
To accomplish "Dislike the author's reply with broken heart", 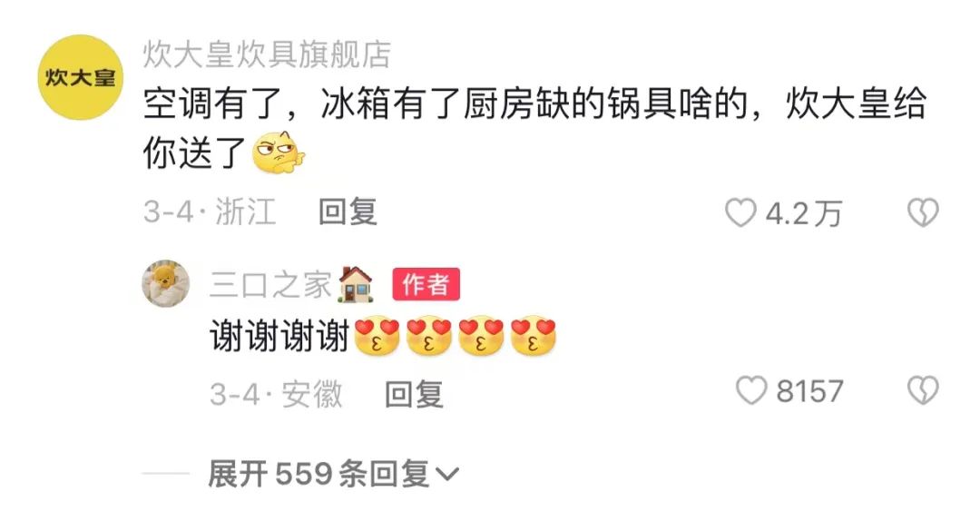I will 923,390.
